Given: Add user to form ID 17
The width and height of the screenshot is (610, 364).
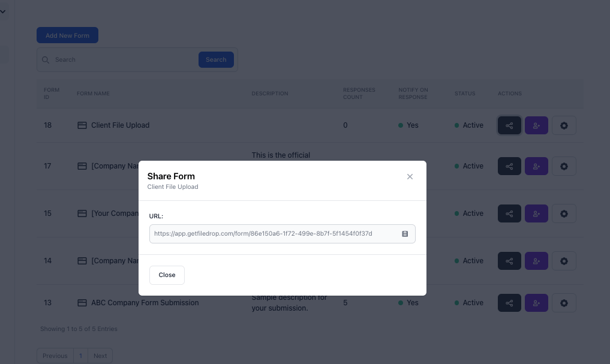Looking at the screenshot, I should pyautogui.click(x=536, y=166).
